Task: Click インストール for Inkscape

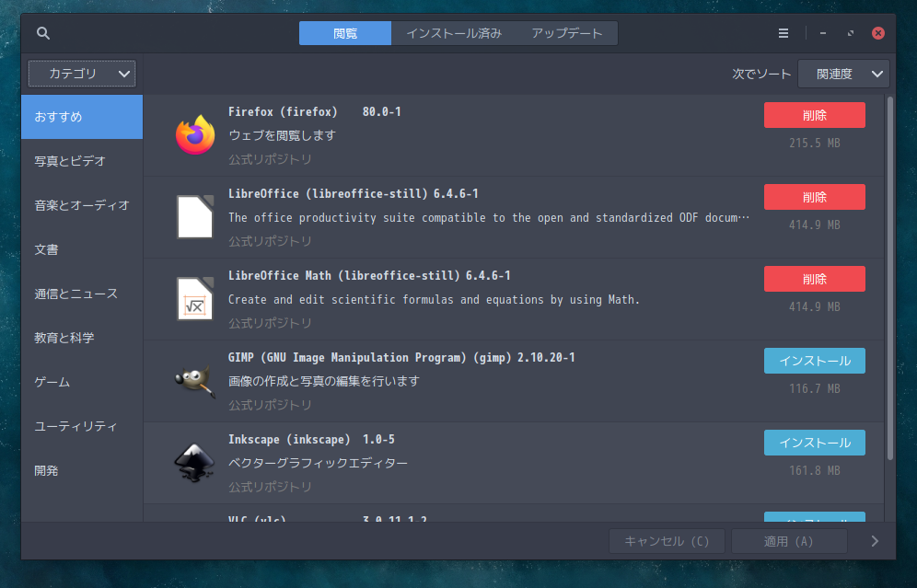Action: [815, 443]
